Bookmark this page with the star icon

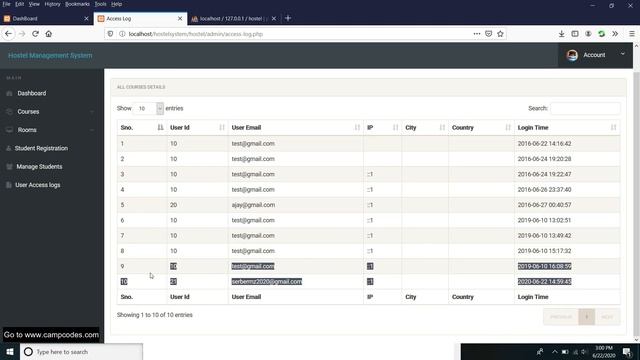500,34
